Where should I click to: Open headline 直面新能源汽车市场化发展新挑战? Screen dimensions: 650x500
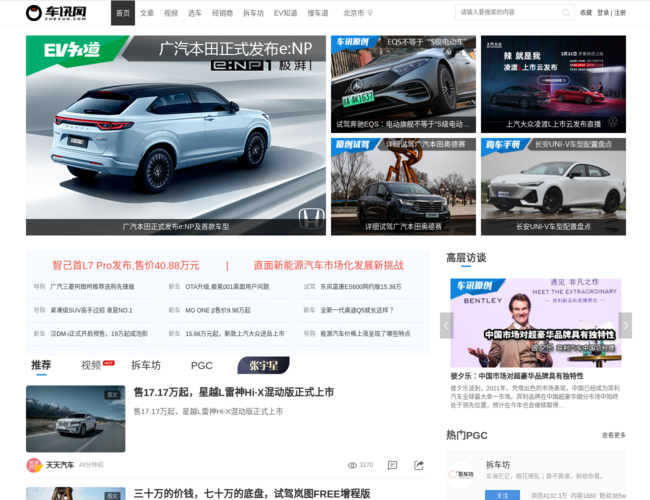point(329,265)
